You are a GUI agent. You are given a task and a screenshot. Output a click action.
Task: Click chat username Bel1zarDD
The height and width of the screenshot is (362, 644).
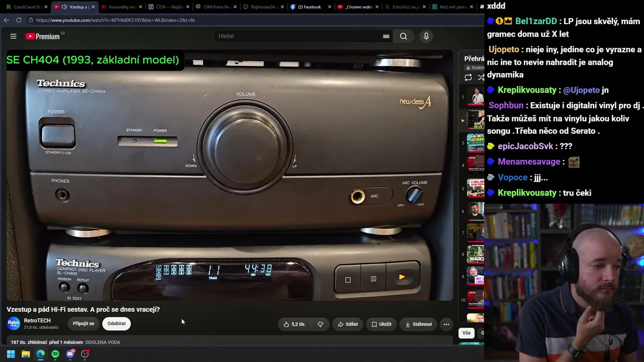point(536,21)
